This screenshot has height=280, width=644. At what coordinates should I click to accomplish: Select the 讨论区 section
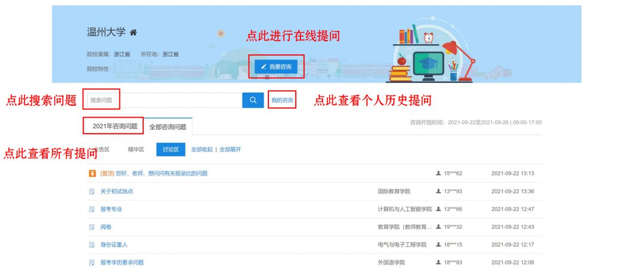click(171, 149)
